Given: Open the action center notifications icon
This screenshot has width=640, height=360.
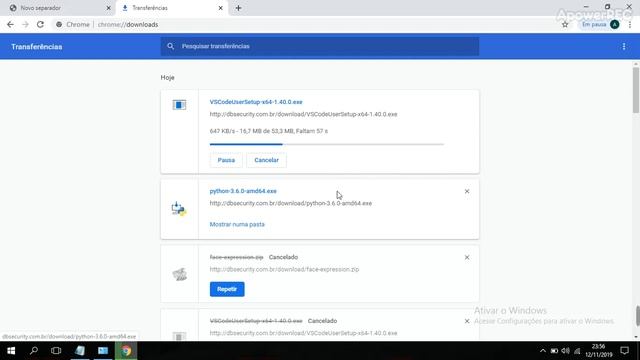Looking at the screenshot, I should coord(624,351).
